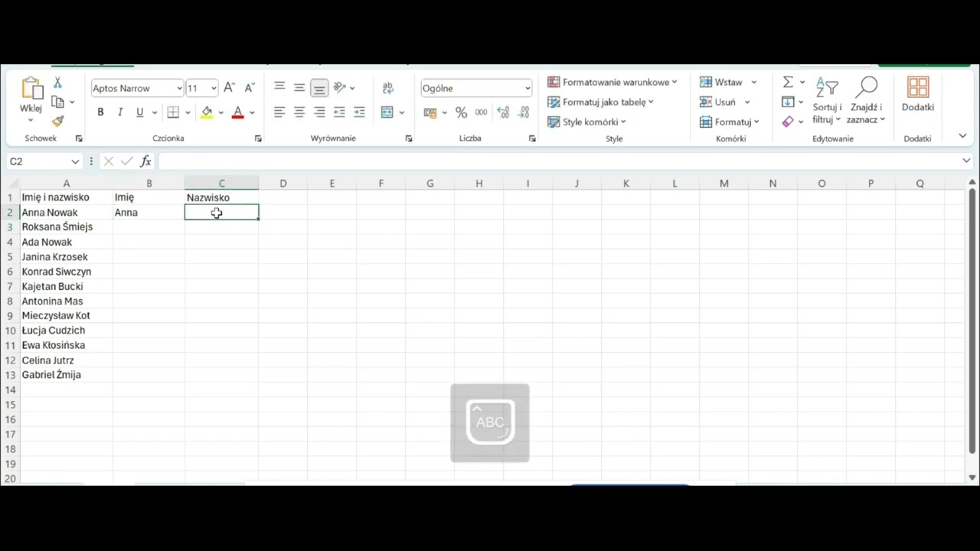This screenshot has width=980, height=551.
Task: Click the vertical scrollbar
Action: click(x=972, y=321)
